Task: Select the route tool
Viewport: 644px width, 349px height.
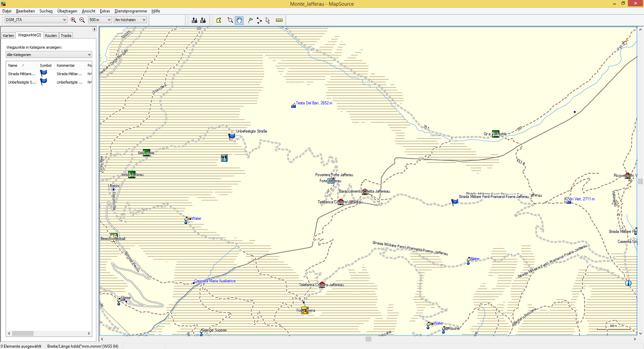Action: pyautogui.click(x=259, y=20)
